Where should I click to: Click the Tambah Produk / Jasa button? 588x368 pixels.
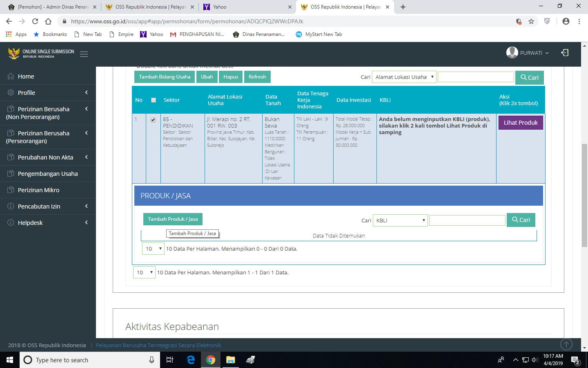pyautogui.click(x=173, y=219)
